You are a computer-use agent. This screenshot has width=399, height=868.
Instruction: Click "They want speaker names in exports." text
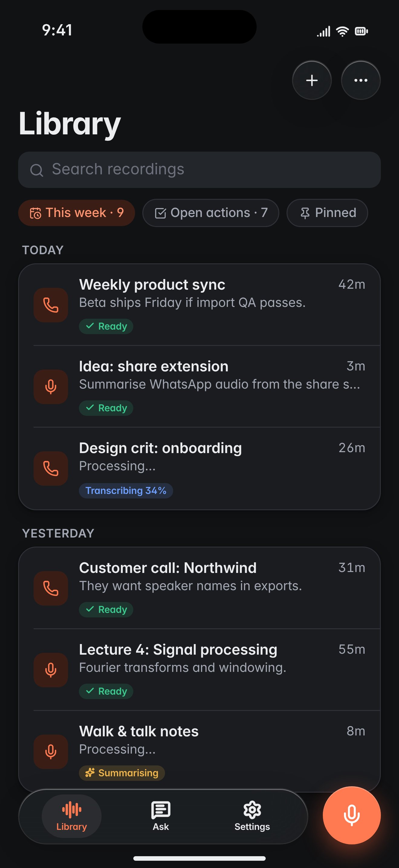point(190,586)
